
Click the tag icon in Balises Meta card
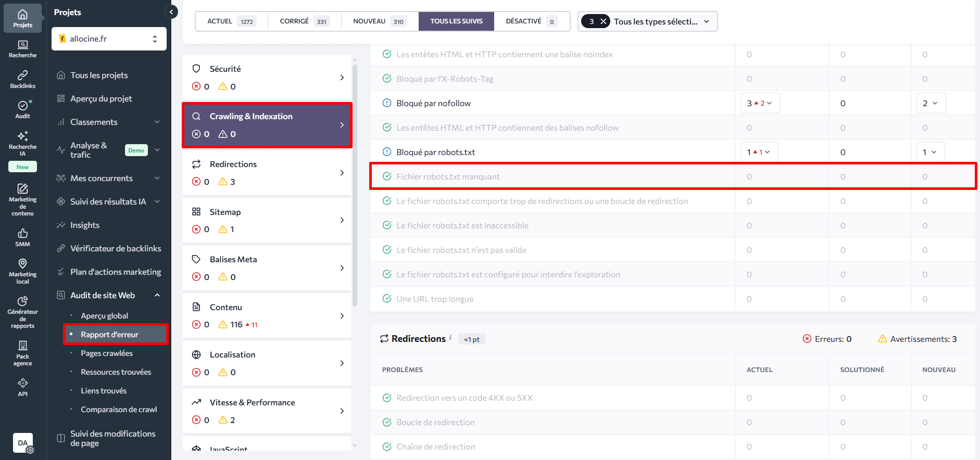[x=196, y=259]
